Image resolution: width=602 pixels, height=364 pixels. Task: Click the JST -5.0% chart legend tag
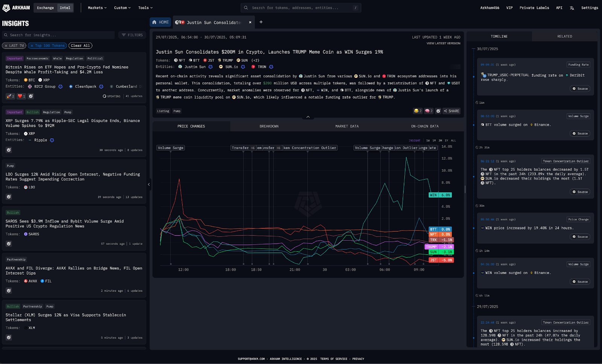441,260
